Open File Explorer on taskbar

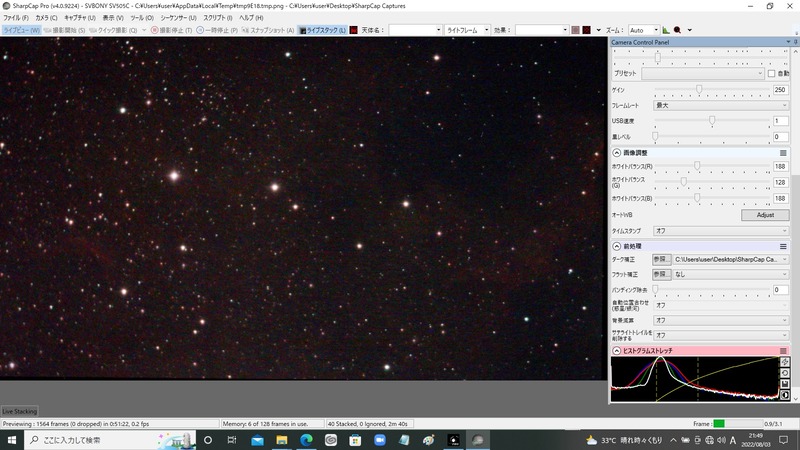pos(282,440)
